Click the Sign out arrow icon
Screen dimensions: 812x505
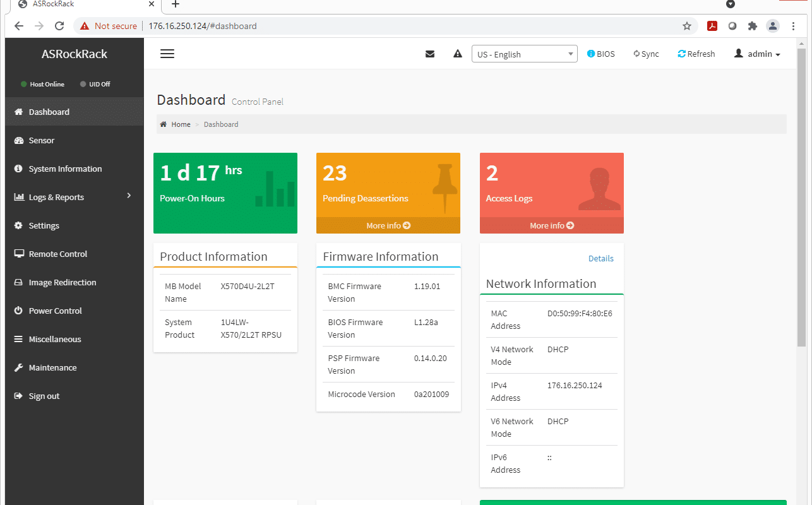pyautogui.click(x=18, y=396)
